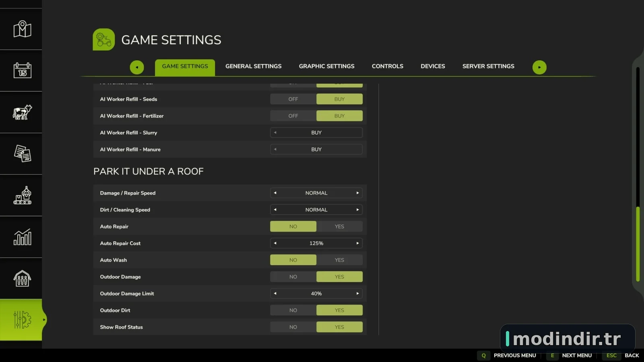This screenshot has height=362, width=644.
Task: Click the NORMAL value for Dirt / Cleaning Speed
Action: pyautogui.click(x=316, y=210)
